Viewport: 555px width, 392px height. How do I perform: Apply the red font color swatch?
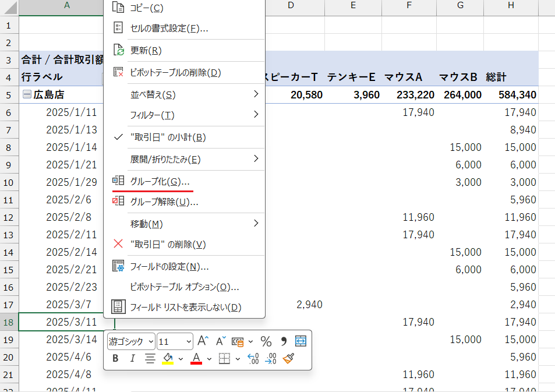click(x=196, y=359)
